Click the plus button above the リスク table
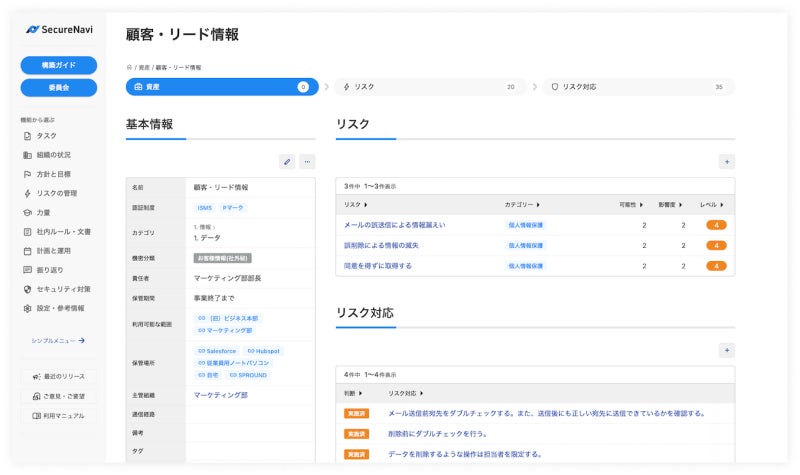 point(727,162)
